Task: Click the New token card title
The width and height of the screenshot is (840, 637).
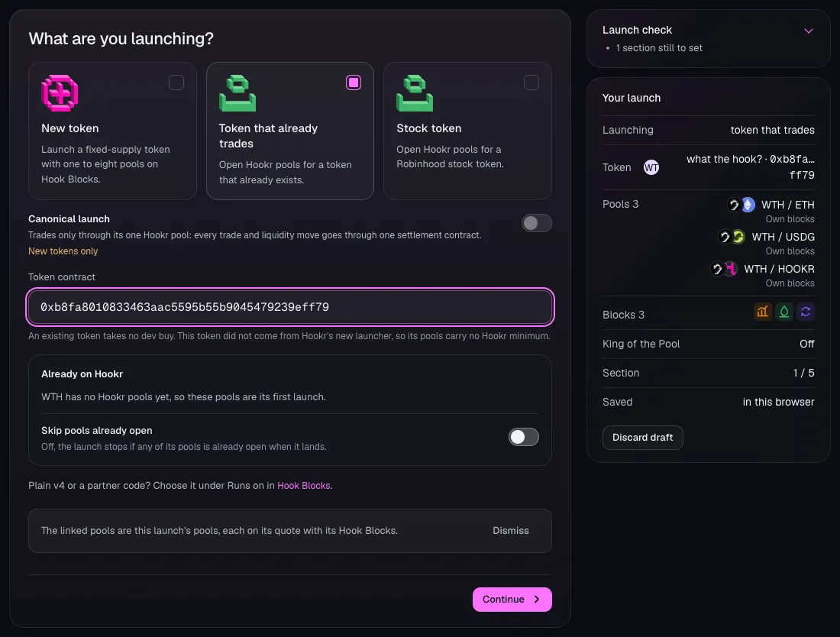Action: (70, 128)
